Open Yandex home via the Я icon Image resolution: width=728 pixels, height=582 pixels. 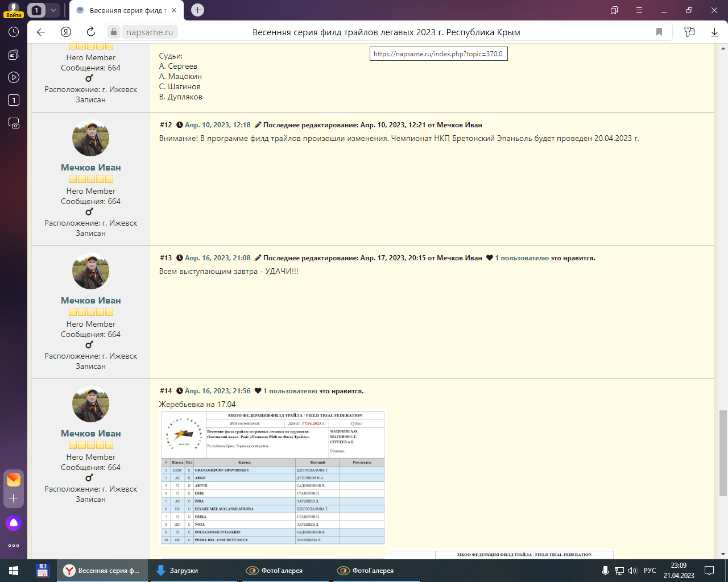66,32
